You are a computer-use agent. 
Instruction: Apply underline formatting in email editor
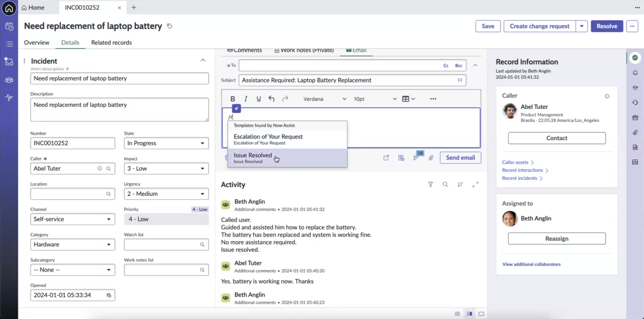click(x=259, y=99)
